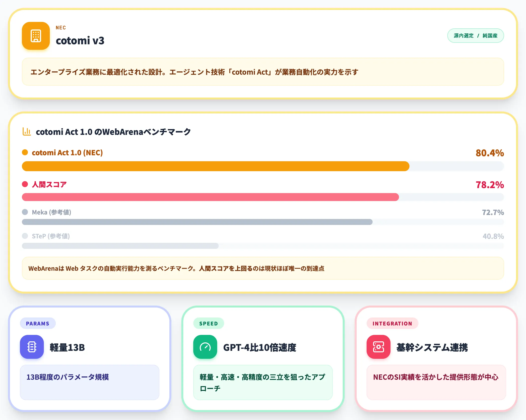Click the orange building icon beside cotomi v3
Image resolution: width=526 pixels, height=420 pixels.
point(36,36)
